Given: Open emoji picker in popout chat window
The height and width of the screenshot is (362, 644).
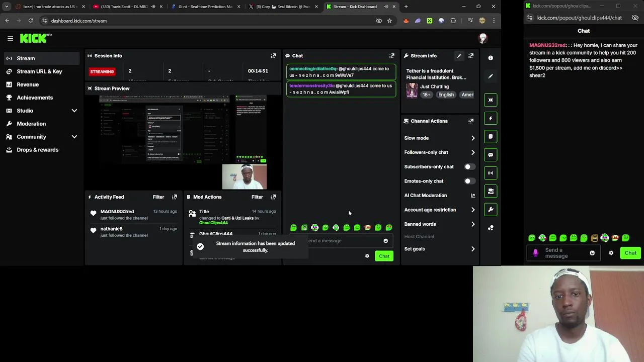Looking at the screenshot, I should pos(592,253).
